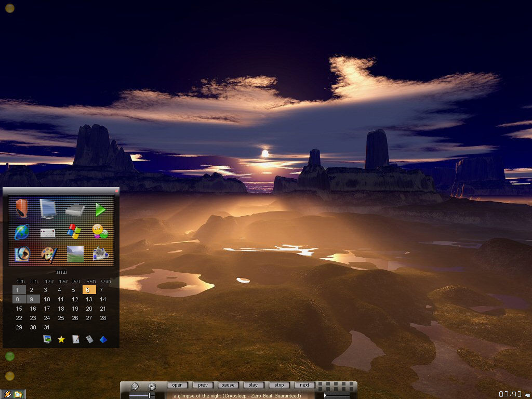The width and height of the screenshot is (532, 399).
Task: Click the monitor icon in launcher panel
Action: 48,209
